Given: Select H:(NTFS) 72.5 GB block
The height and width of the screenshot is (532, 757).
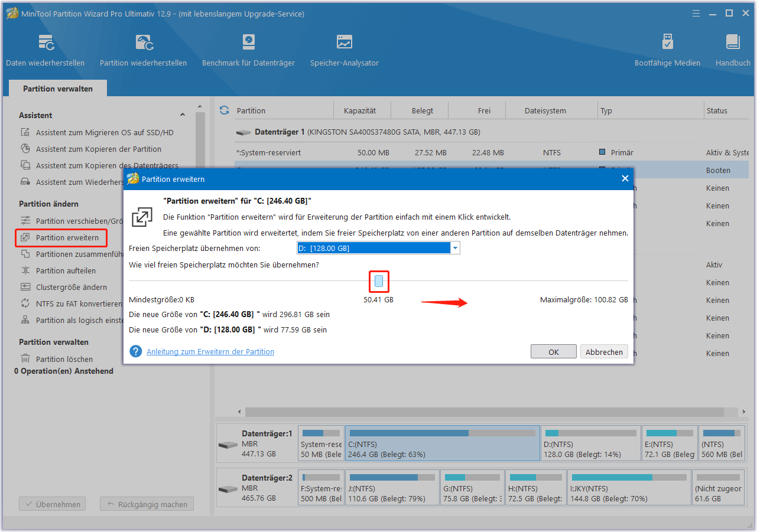Looking at the screenshot, I should tap(535, 488).
